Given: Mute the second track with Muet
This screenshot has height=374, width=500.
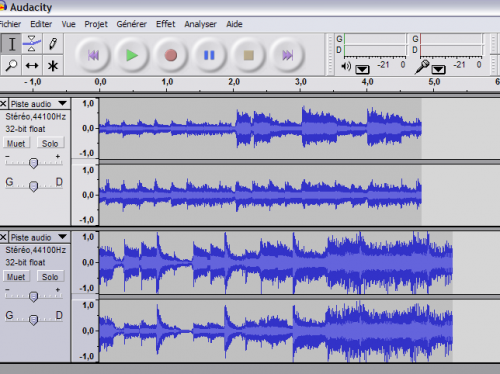Looking at the screenshot, I should [x=16, y=277].
